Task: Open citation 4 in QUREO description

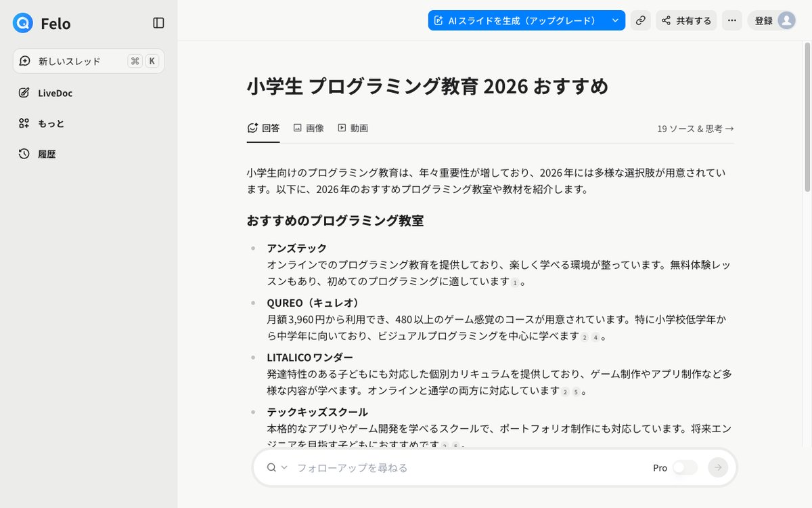Action: point(595,337)
